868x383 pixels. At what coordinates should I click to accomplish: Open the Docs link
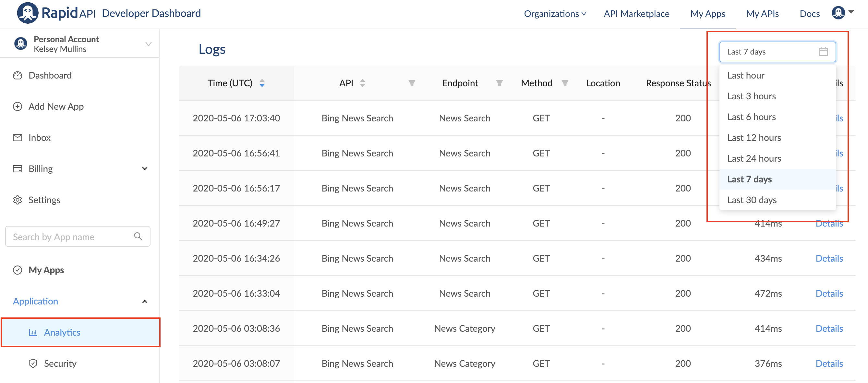coord(809,14)
